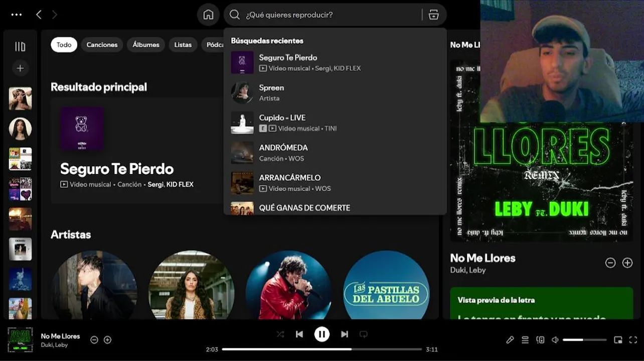
Task: Open the play queue icon
Action: coord(525,339)
